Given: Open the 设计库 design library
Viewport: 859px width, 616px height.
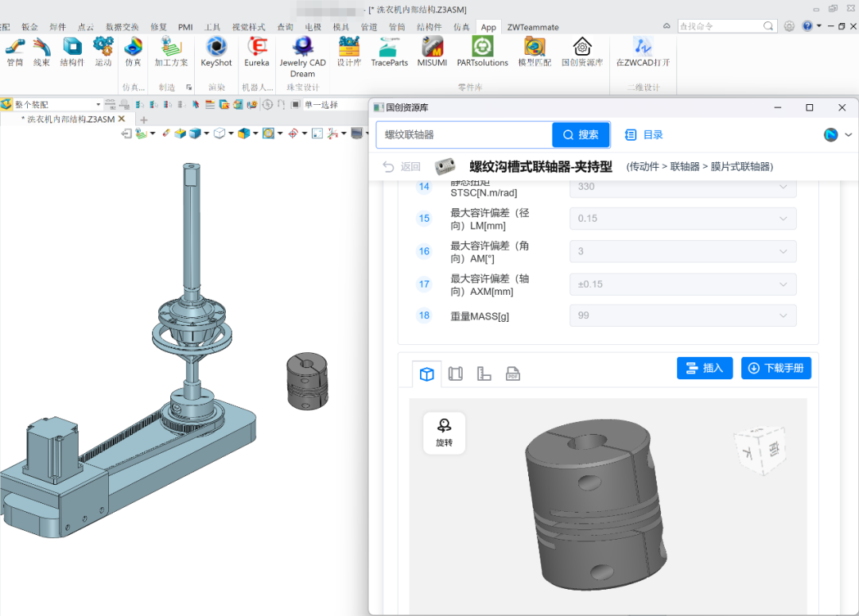Looking at the screenshot, I should click(349, 52).
